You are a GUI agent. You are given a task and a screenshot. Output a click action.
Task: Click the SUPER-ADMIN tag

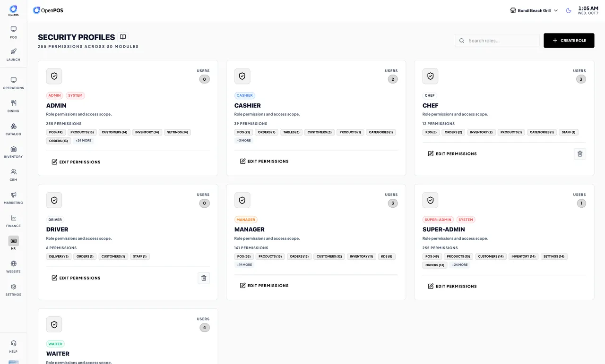point(438,220)
